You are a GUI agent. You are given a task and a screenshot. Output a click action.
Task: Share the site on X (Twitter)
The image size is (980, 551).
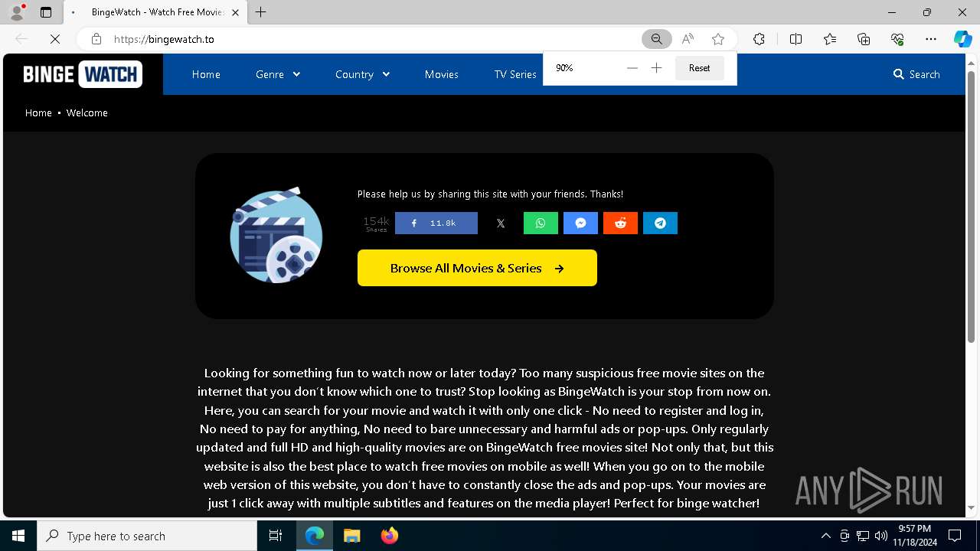(x=501, y=223)
